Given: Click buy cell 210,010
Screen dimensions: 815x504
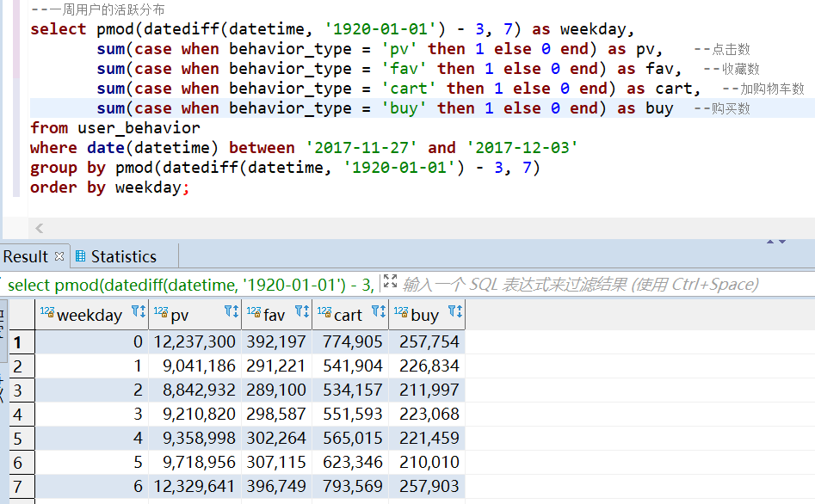Looking at the screenshot, I should [x=427, y=462].
